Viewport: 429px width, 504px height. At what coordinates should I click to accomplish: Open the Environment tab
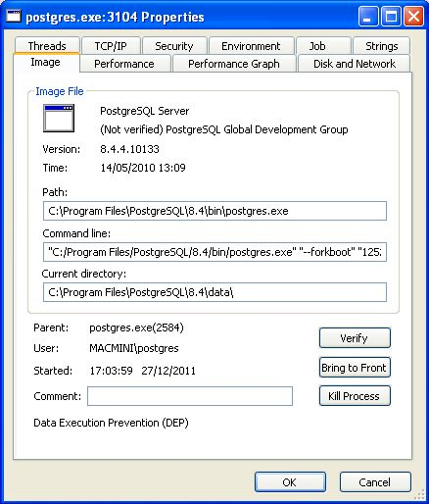click(x=251, y=46)
